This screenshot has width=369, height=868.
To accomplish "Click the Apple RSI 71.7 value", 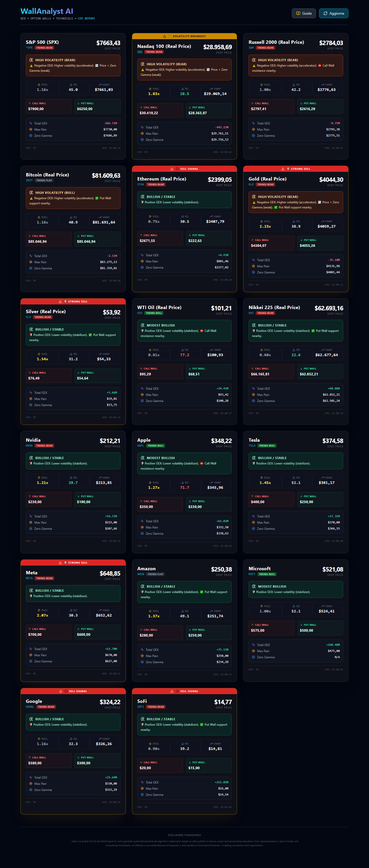I will click(184, 488).
